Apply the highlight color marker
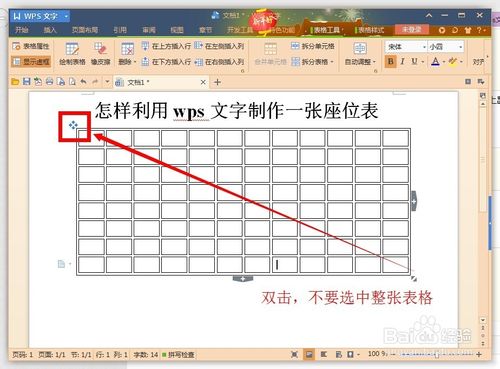500x369 pixels. [x=453, y=62]
